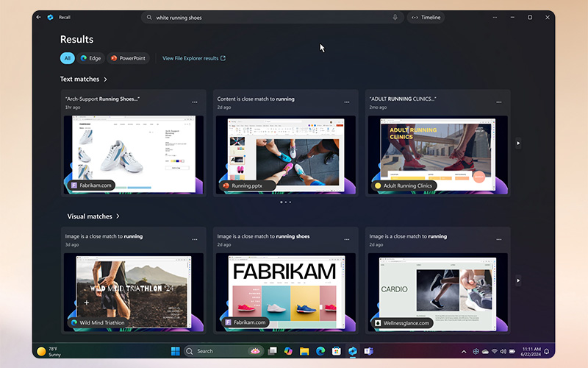Screen dimensions: 588x368
Task: Open Microsoft Store from the taskbar
Action: tap(337, 351)
